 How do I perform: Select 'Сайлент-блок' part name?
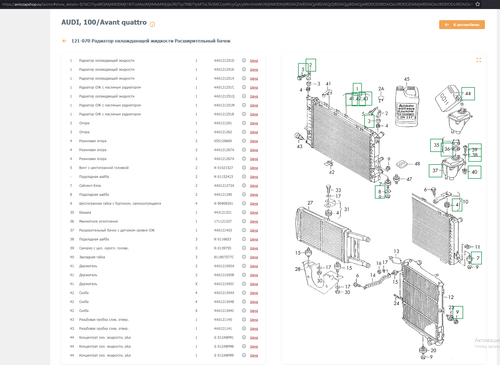click(x=90, y=185)
